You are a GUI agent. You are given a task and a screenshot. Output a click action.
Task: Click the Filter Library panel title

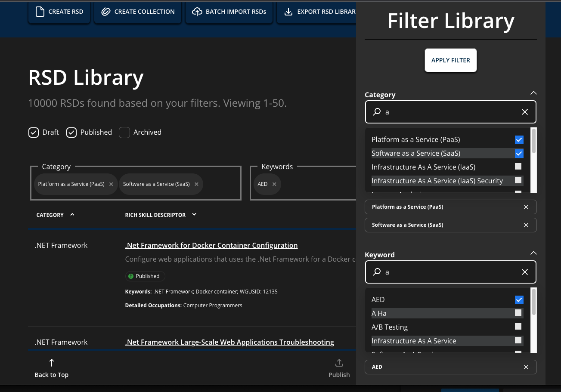(x=451, y=21)
